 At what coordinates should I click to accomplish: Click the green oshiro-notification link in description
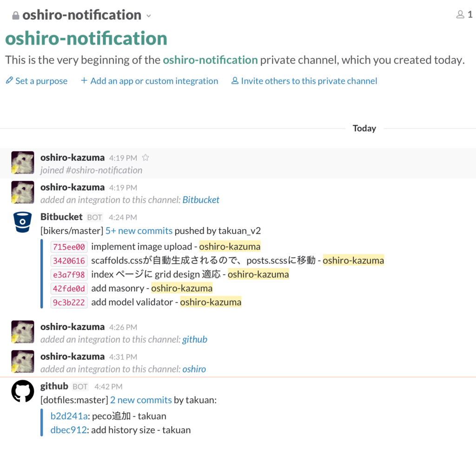point(211,60)
